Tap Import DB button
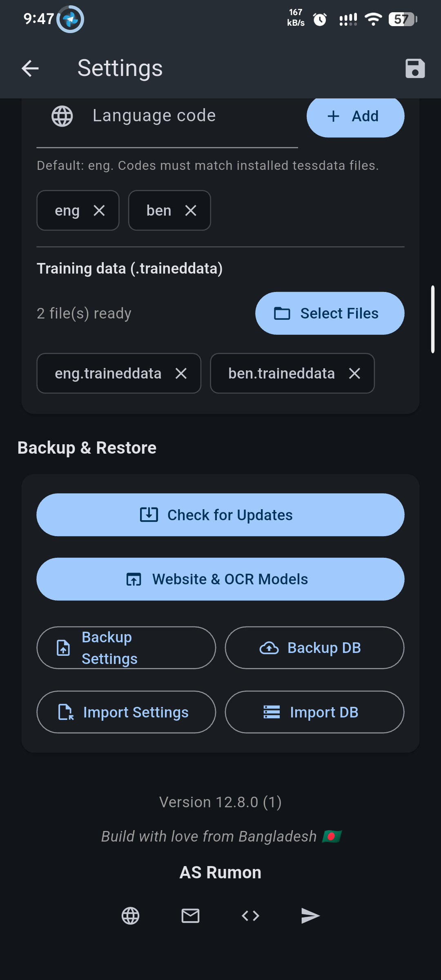The width and height of the screenshot is (441, 980). click(x=314, y=712)
